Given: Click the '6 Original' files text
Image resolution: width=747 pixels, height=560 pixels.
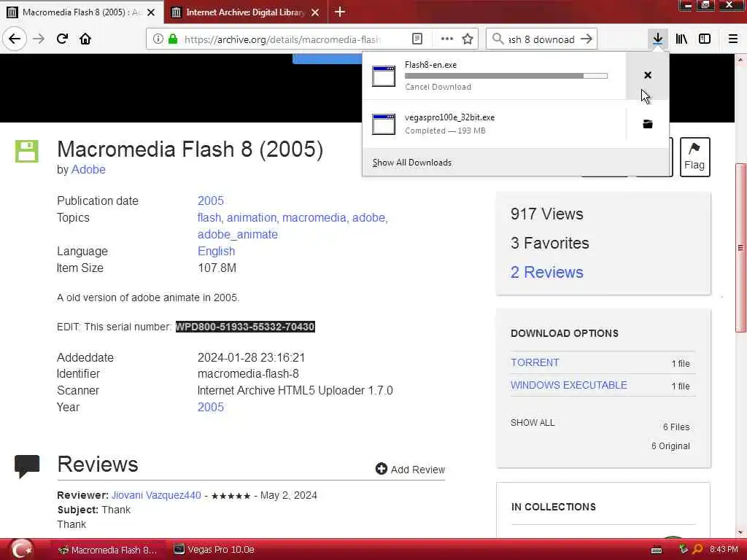Looking at the screenshot, I should click(671, 446).
